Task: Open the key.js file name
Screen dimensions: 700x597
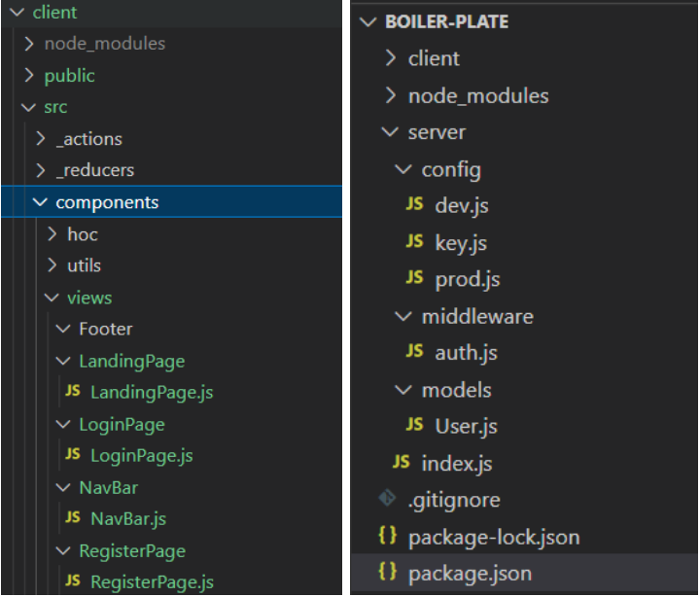Action: pos(461,244)
